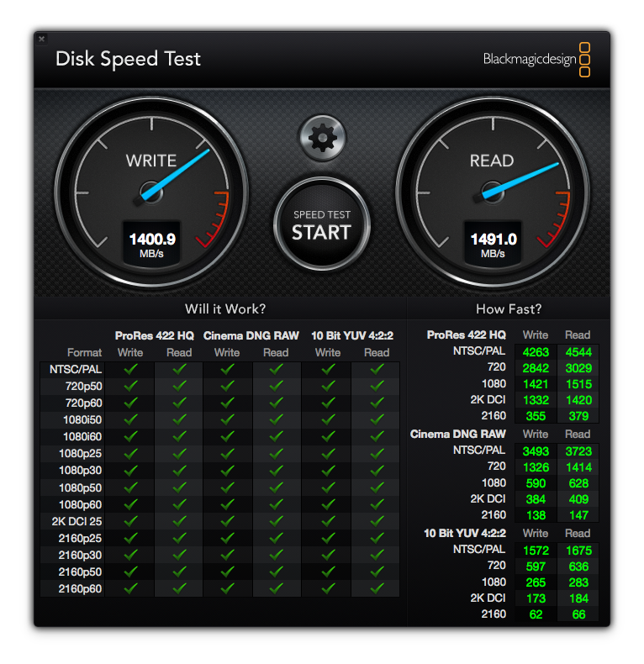
Task: Click 'ProRes 422 HQ' header in Will it Work table
Action: 154,336
